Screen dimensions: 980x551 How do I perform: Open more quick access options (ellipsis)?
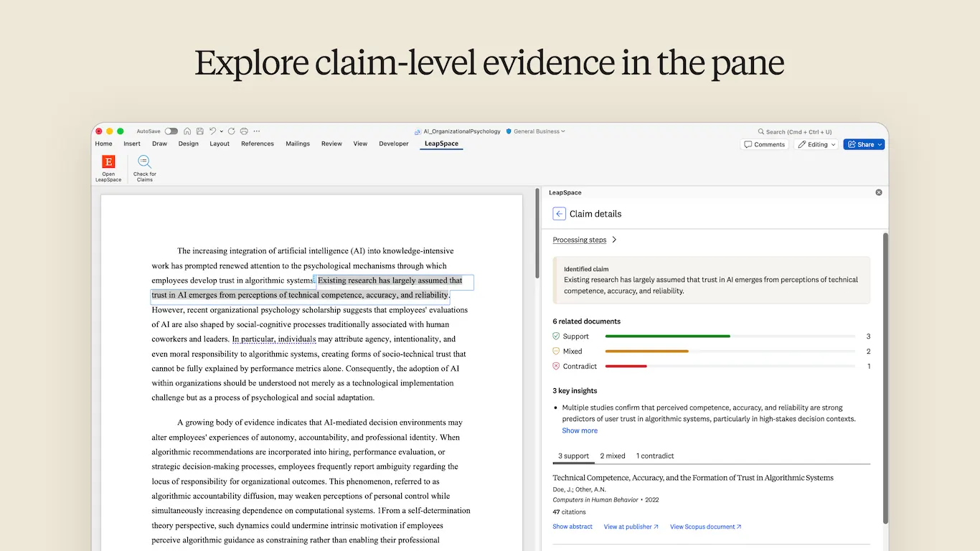[x=257, y=131]
